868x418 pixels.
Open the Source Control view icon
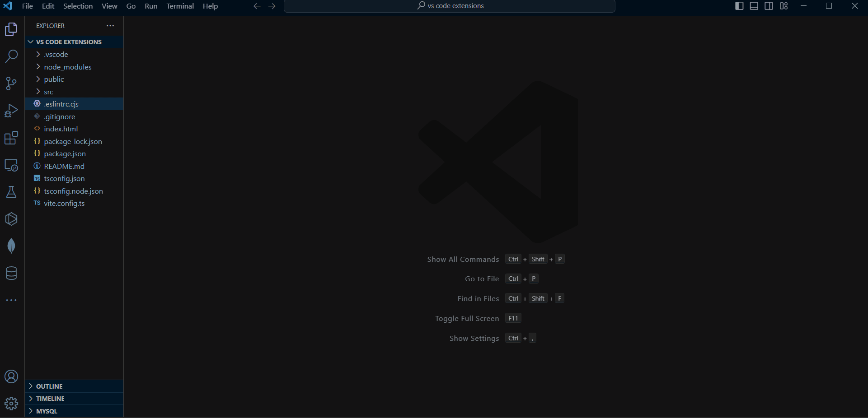pos(11,84)
